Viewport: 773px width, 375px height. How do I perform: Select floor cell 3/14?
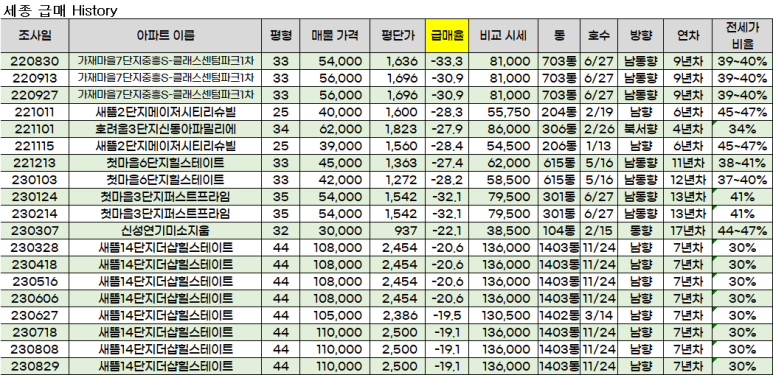(598, 315)
